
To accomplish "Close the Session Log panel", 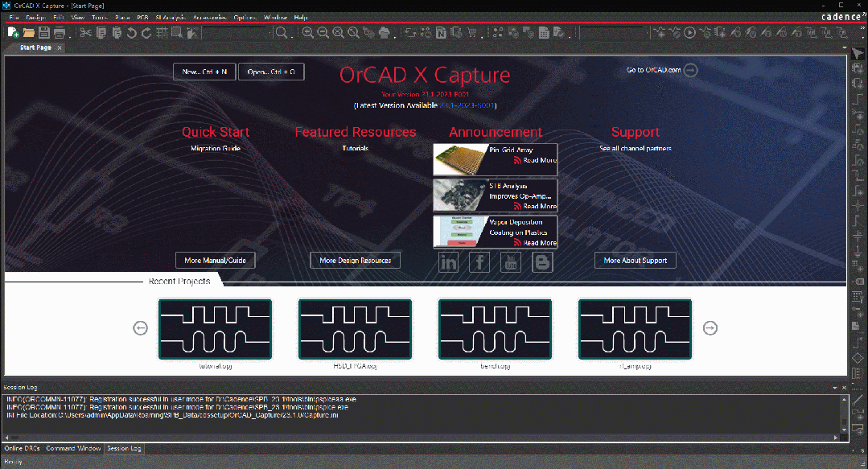I will point(844,388).
